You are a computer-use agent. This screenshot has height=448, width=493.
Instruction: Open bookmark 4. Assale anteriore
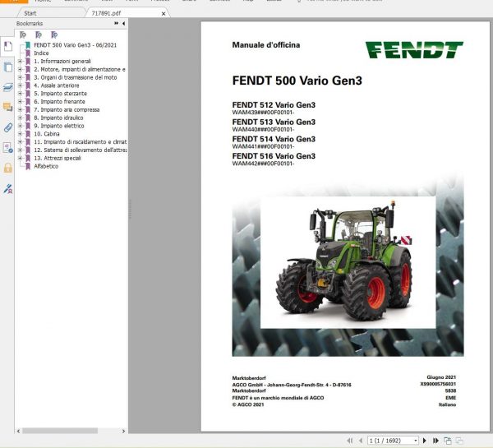tap(56, 85)
